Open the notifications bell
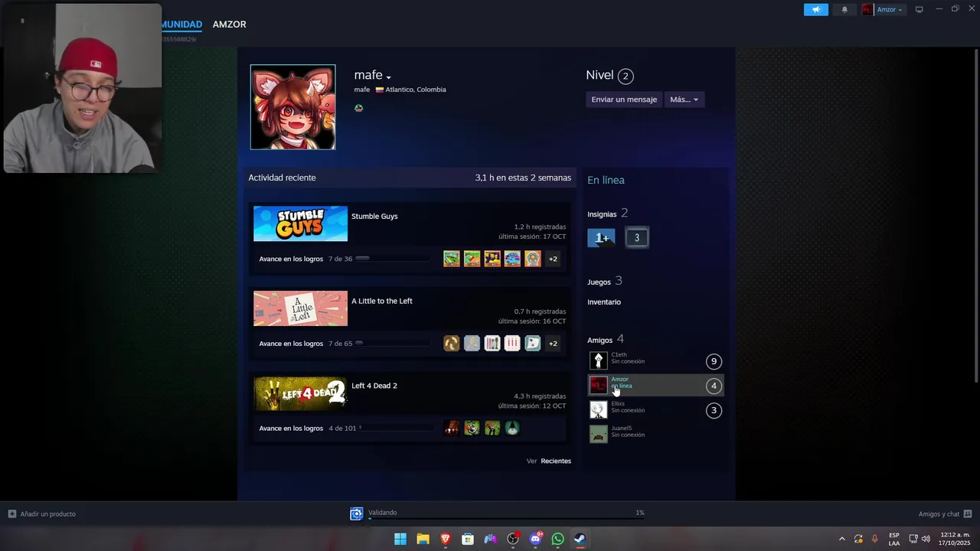 point(844,10)
